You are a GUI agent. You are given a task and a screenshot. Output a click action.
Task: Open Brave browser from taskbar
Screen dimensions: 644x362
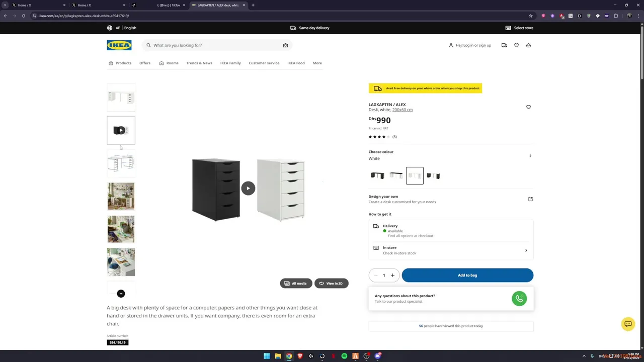coord(300,356)
